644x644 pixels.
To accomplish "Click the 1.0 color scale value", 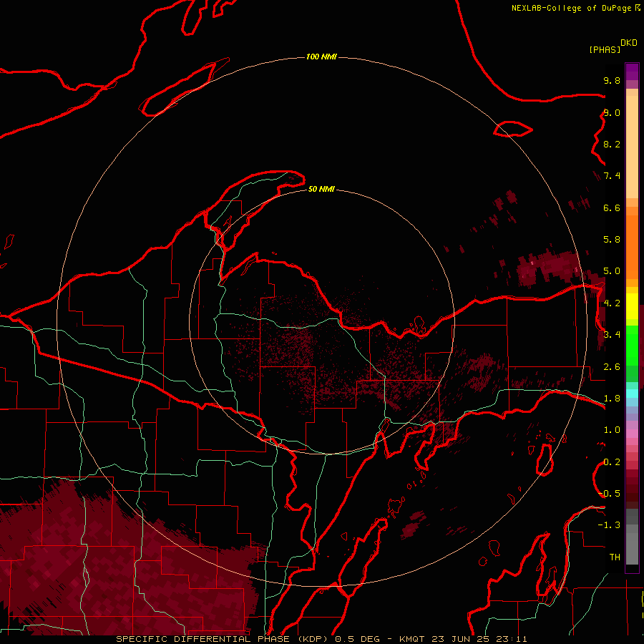I will coord(612,430).
